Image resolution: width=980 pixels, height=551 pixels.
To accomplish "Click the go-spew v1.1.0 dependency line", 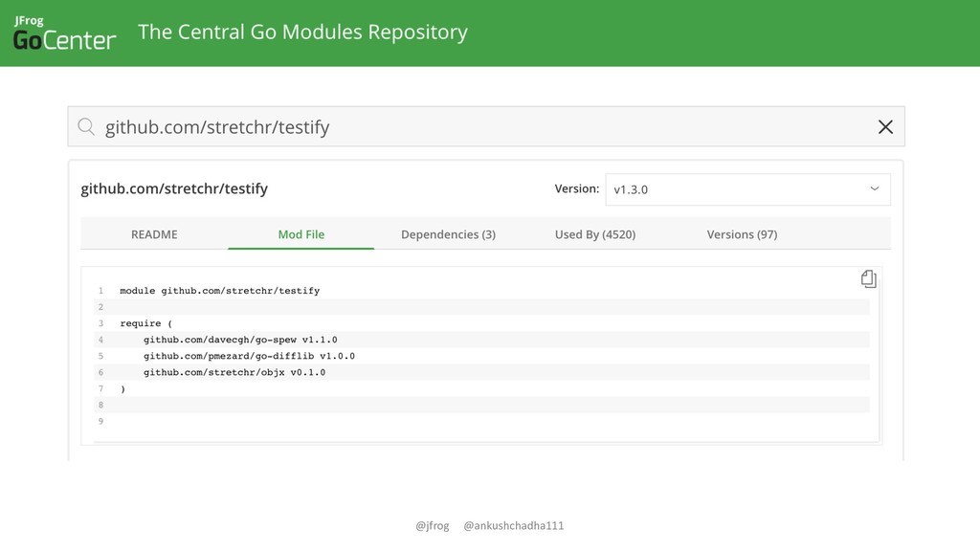I will [x=240, y=340].
